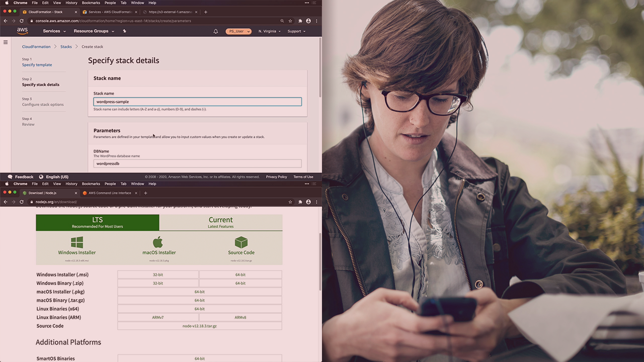
Task: Open a new tab in the Node.js window
Action: coord(145,193)
